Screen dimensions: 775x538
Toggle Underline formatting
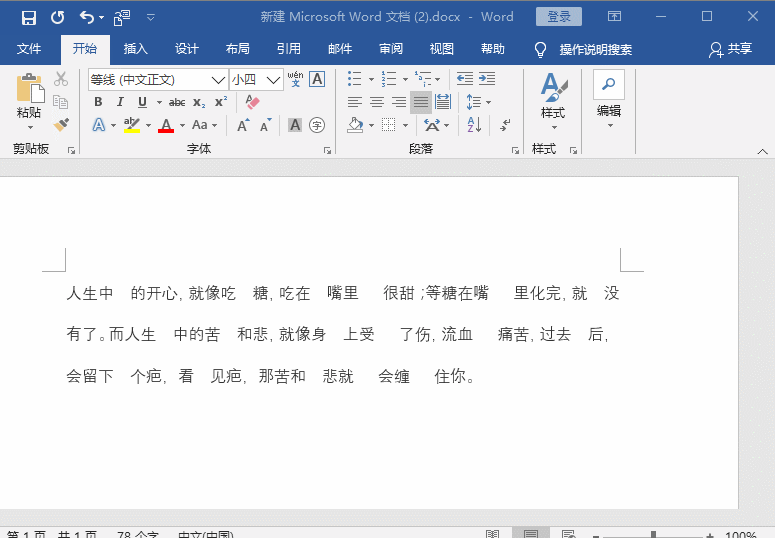tap(142, 102)
